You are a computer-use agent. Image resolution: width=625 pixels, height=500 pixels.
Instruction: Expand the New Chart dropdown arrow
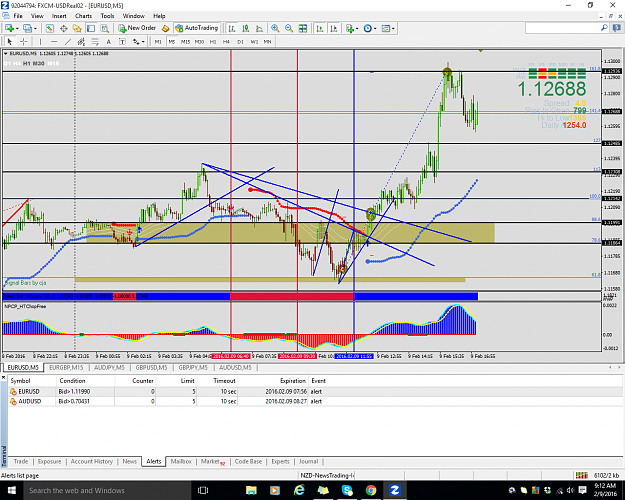coord(17,29)
